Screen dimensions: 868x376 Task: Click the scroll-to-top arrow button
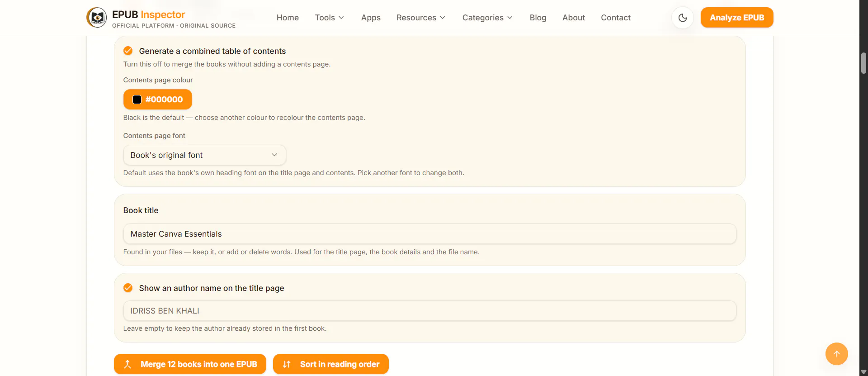coord(837,354)
